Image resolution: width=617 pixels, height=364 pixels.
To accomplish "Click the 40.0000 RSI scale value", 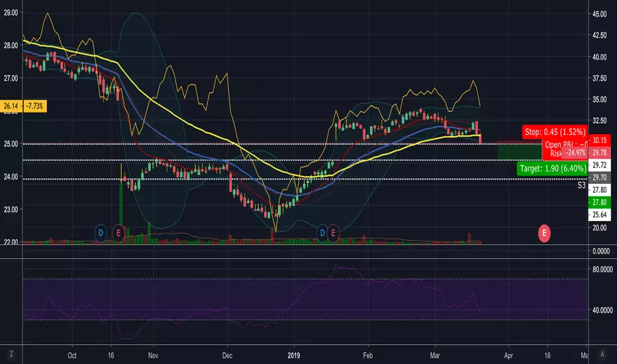I will tap(602, 310).
